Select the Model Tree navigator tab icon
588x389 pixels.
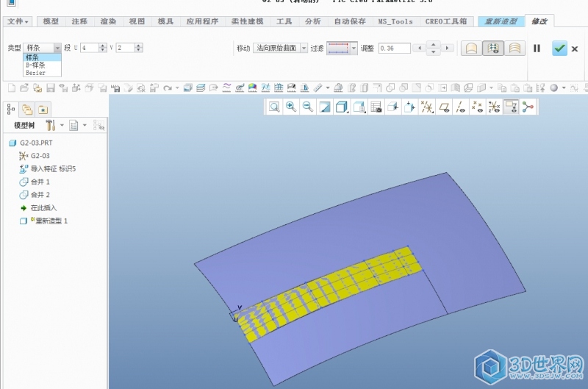(11, 110)
